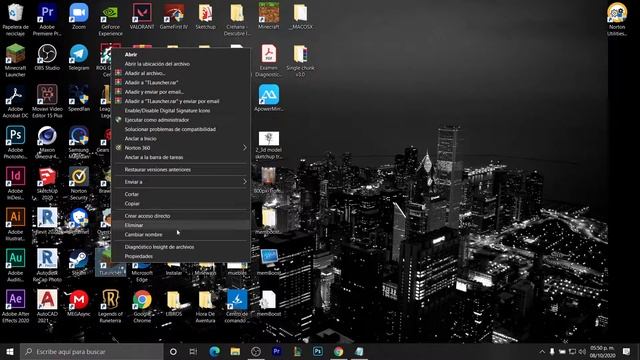
Task: Open Autodesk ReCap Photo shortcut
Action: [47, 265]
